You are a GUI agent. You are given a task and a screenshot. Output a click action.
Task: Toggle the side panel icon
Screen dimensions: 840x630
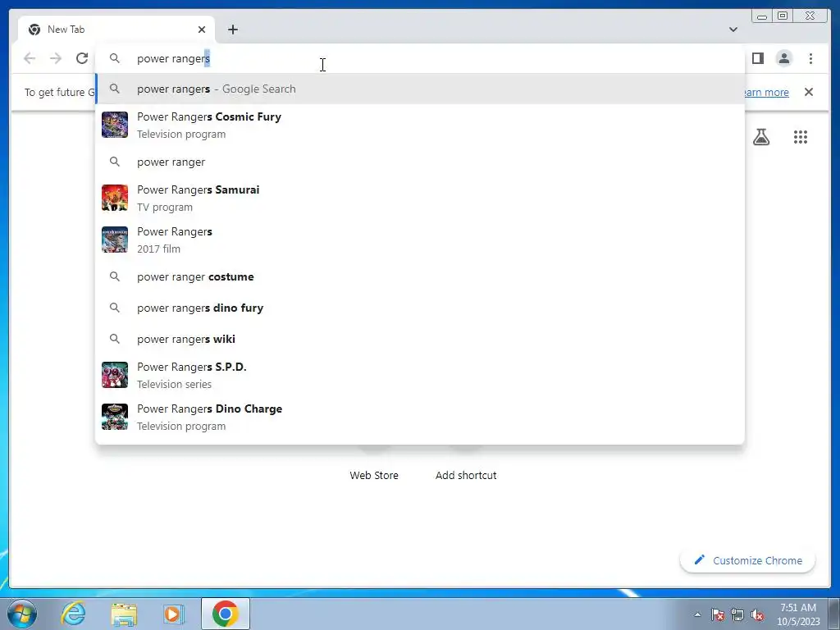[757, 58]
